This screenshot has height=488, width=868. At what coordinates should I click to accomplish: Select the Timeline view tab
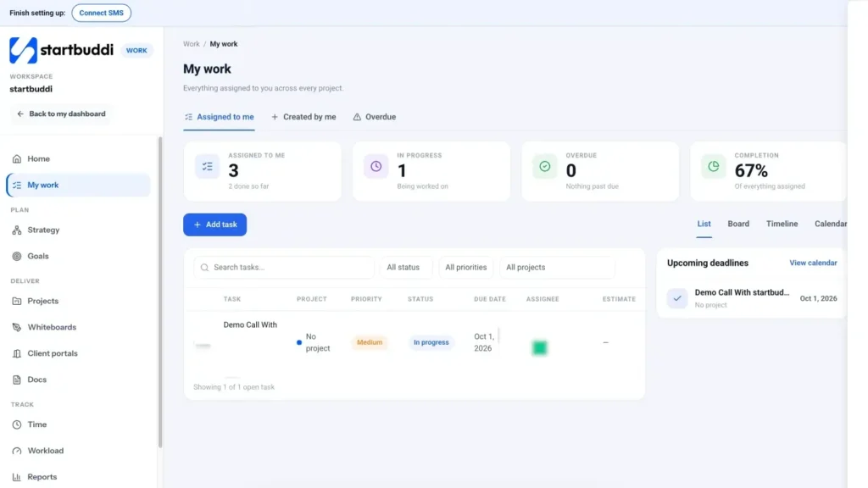coord(782,224)
